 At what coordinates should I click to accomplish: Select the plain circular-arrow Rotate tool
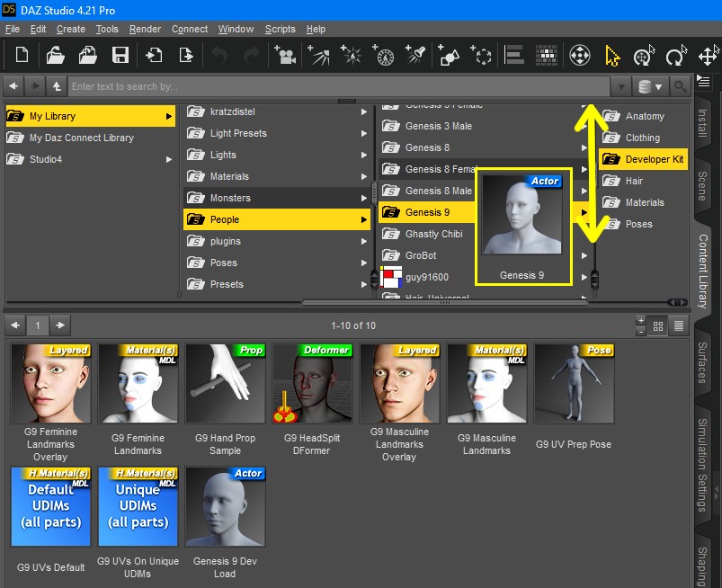pos(676,56)
